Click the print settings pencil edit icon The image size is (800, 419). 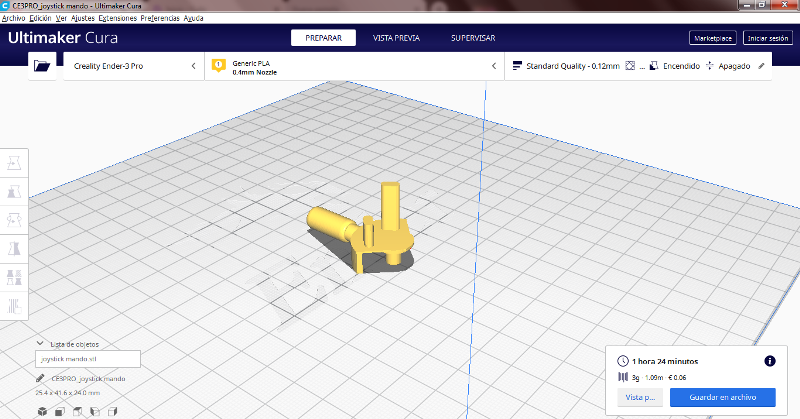761,66
